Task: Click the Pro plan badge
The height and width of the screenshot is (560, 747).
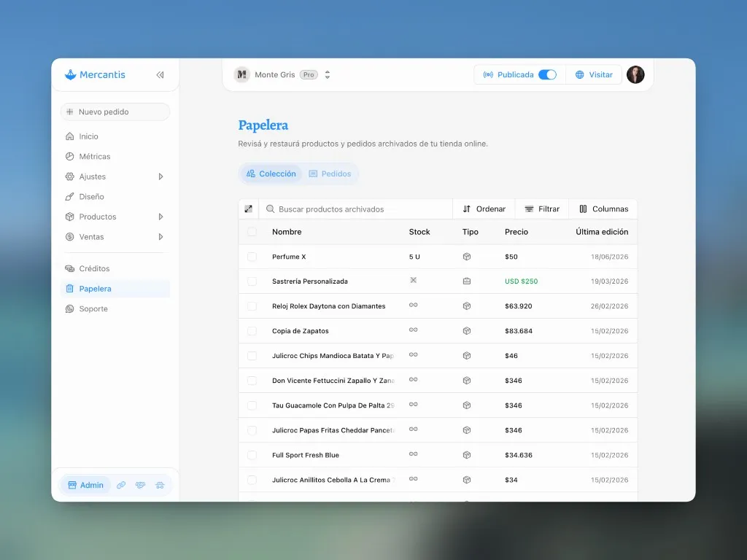Action: click(x=309, y=75)
